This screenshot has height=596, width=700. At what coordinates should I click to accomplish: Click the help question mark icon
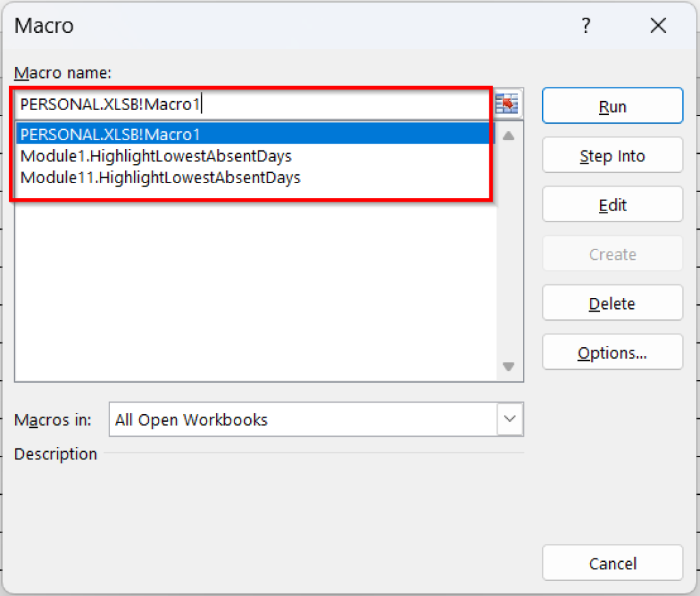tap(586, 25)
